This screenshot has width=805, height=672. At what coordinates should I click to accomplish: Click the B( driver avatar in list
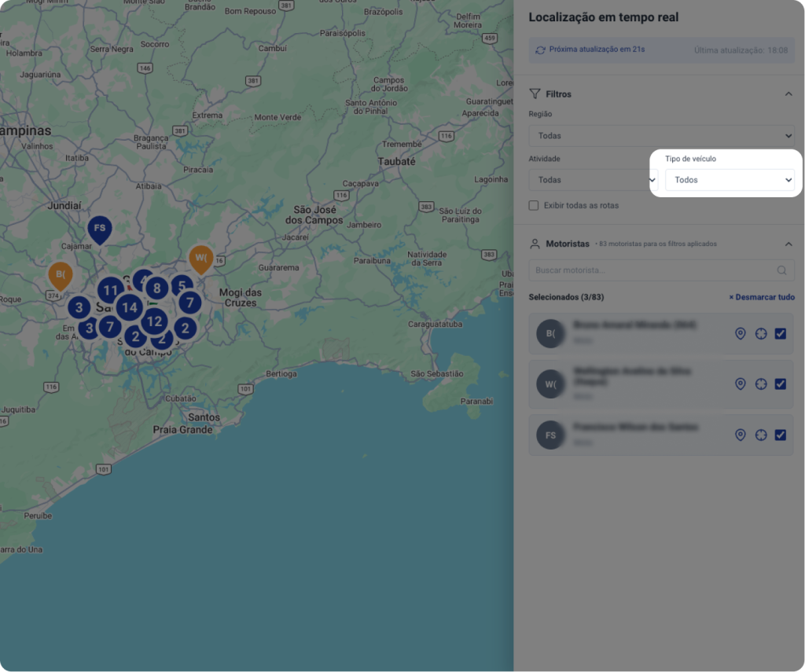[550, 334]
